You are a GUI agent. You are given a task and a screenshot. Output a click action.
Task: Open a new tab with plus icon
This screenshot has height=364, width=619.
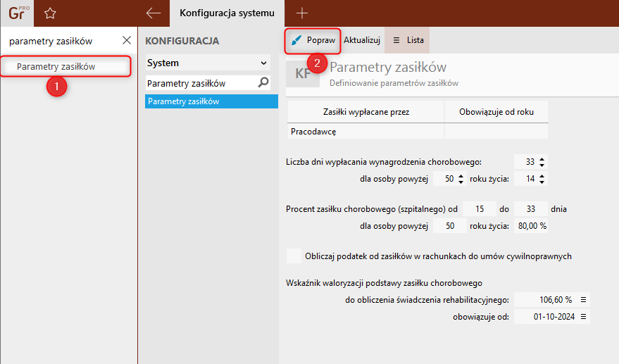point(302,13)
